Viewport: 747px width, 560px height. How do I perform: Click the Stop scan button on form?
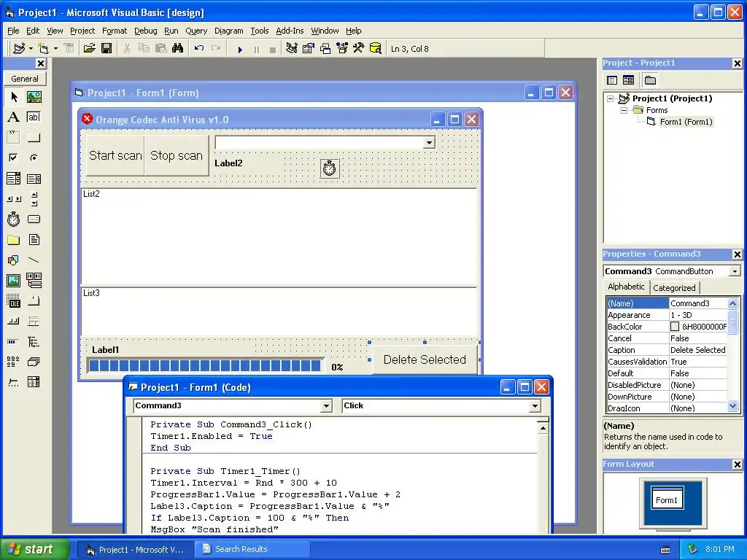177,156
